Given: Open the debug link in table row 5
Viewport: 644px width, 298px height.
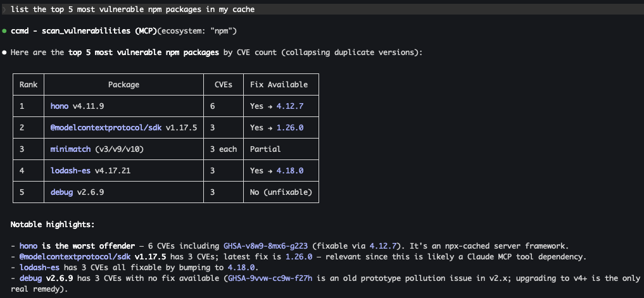Looking at the screenshot, I should (x=61, y=192).
